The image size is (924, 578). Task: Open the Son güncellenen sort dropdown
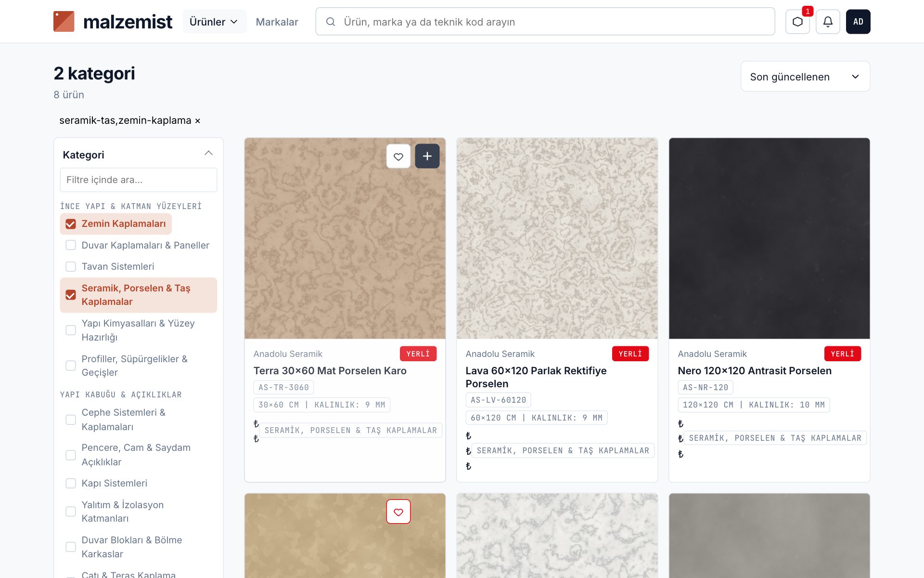point(805,77)
